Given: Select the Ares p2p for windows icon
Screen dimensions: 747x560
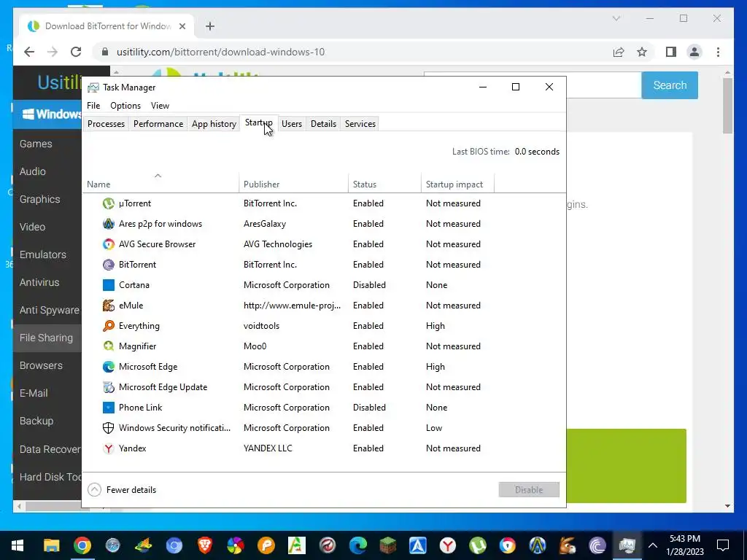Looking at the screenshot, I should (x=109, y=224).
